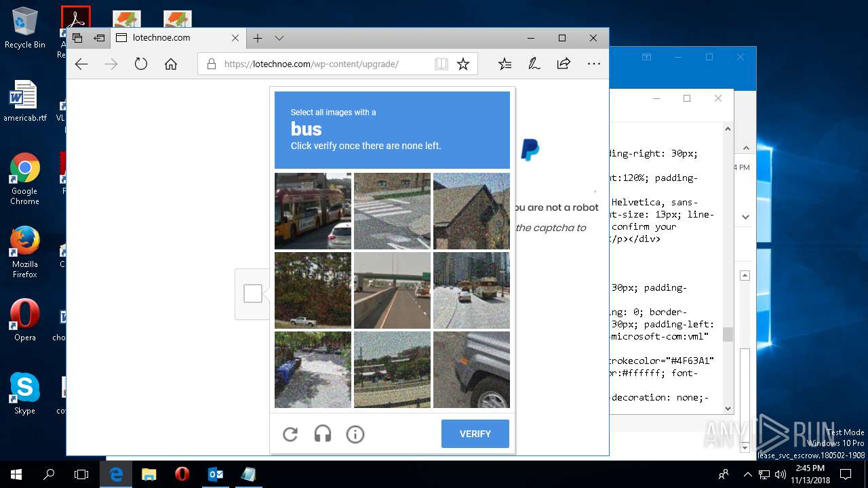Open File Explorer from the taskbar
The width and height of the screenshot is (868, 488).
pos(149,474)
